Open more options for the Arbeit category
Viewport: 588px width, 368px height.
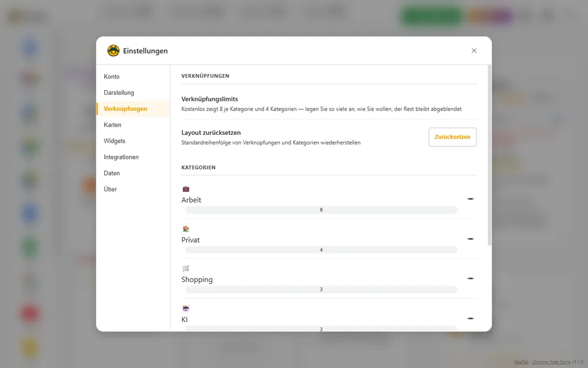tap(470, 198)
